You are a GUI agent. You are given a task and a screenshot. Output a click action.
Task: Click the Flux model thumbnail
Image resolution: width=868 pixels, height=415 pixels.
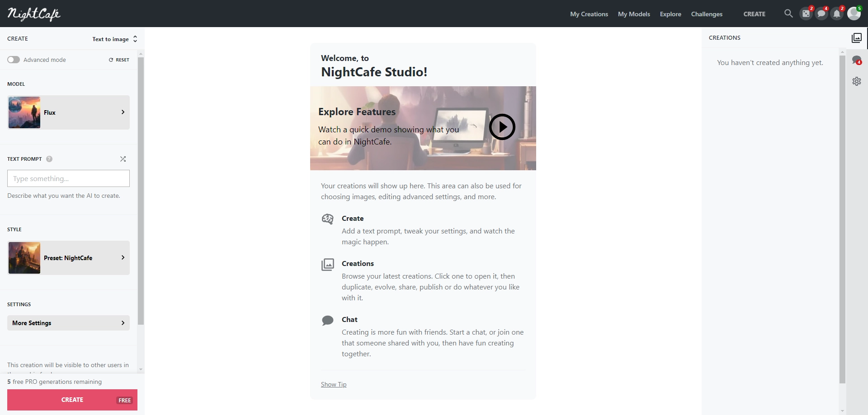point(24,112)
